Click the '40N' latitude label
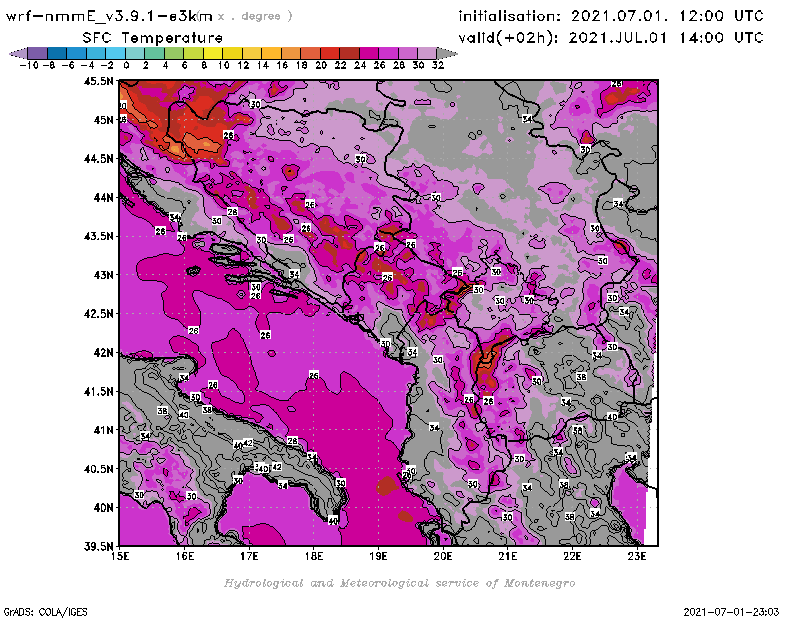This screenshot has width=800, height=618. click(103, 508)
